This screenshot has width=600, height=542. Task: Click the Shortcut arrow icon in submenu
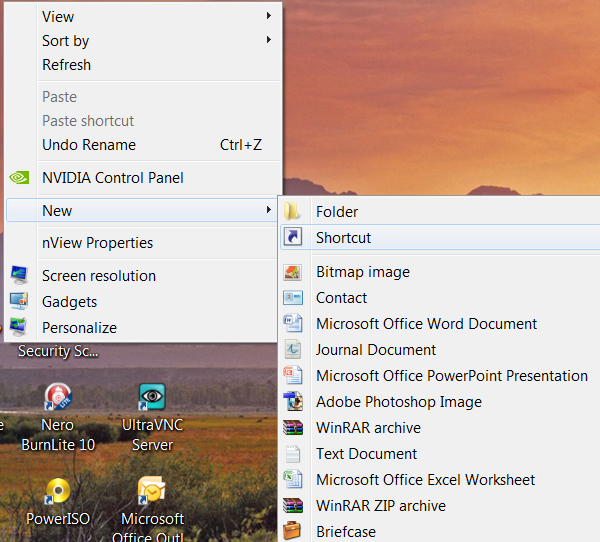tap(293, 237)
